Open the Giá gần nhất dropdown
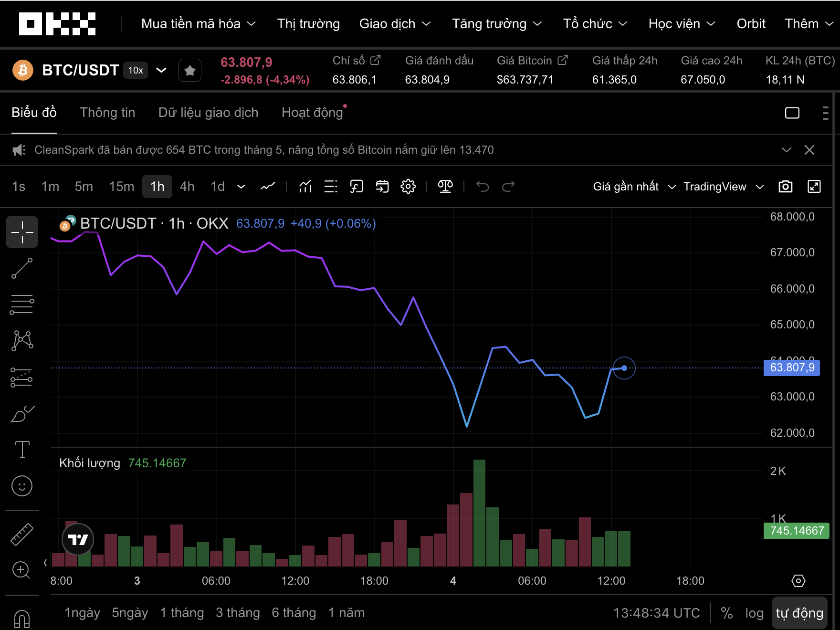The height and width of the screenshot is (630, 840). [634, 187]
